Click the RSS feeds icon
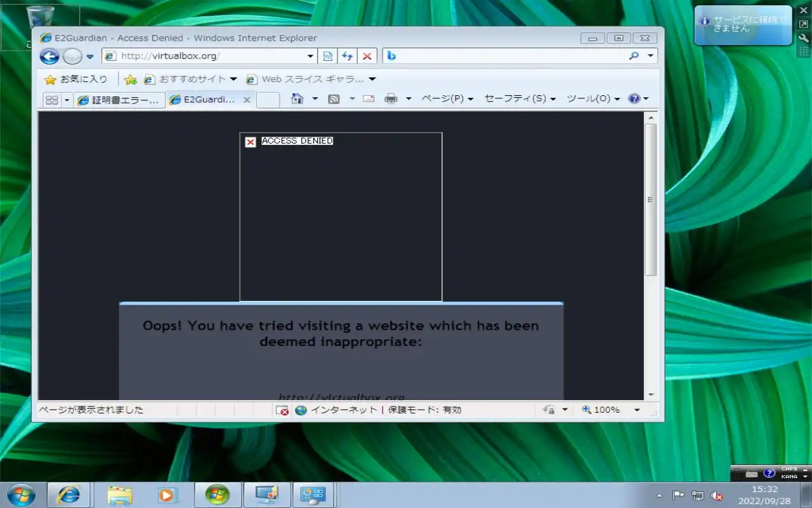 pos(334,98)
